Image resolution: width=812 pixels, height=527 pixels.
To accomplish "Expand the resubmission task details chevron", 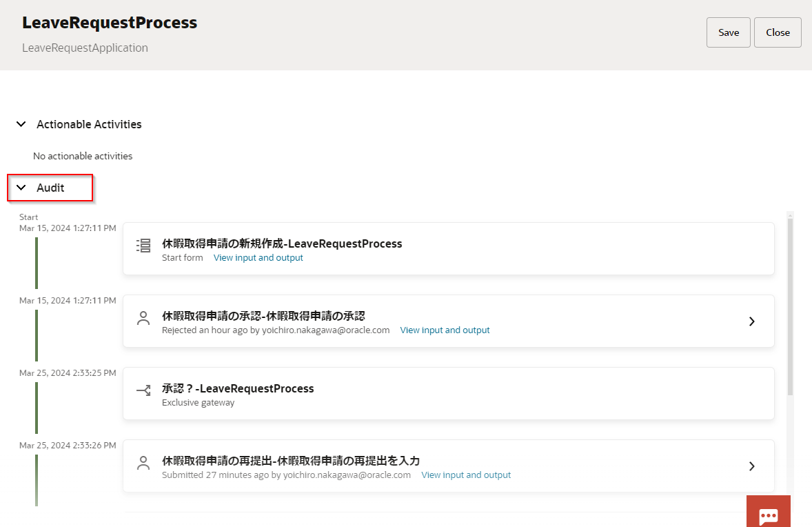I will point(752,466).
